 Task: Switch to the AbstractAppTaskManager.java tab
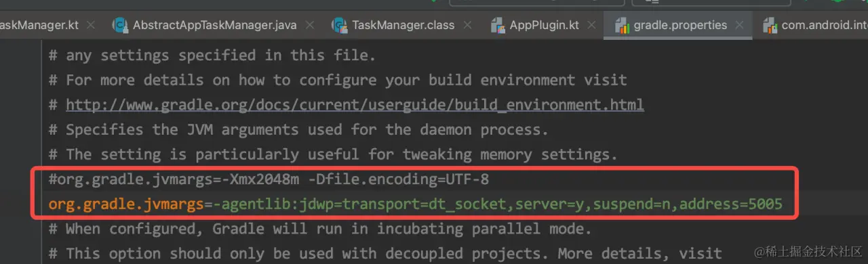(x=214, y=26)
